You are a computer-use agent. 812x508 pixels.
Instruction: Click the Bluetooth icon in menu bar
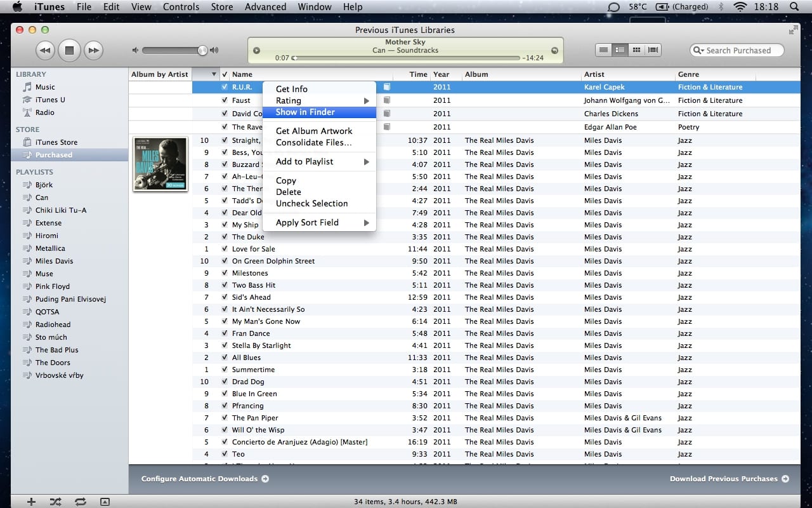[721, 7]
